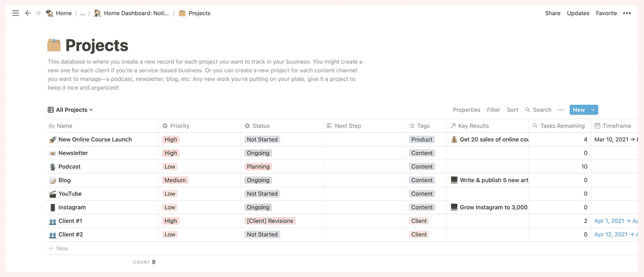Click the Search field in the toolbar

pyautogui.click(x=538, y=110)
